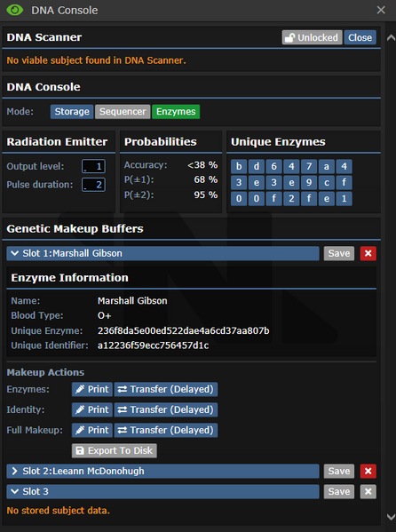Export To Disk with floppy icon
Screen dimensions: 396x532
tap(114, 450)
